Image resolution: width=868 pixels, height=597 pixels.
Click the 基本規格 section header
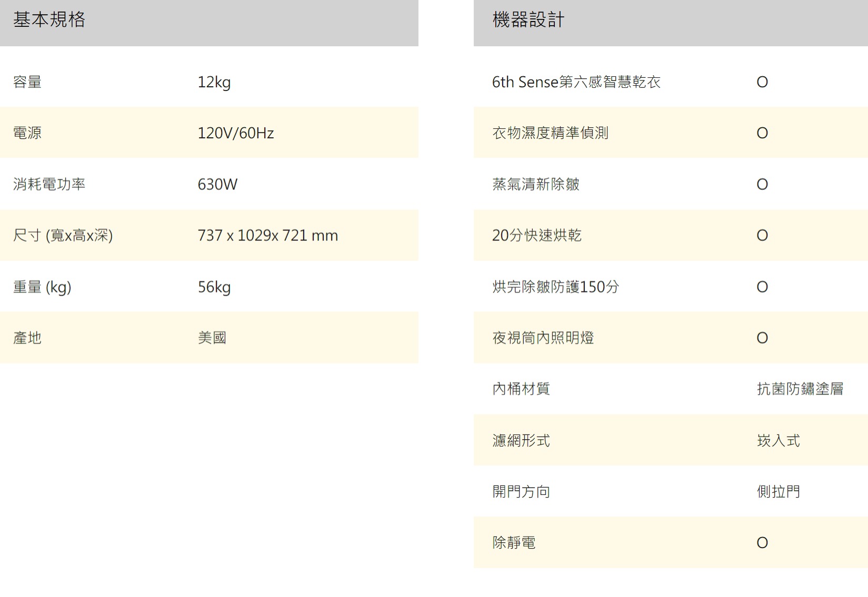(49, 20)
